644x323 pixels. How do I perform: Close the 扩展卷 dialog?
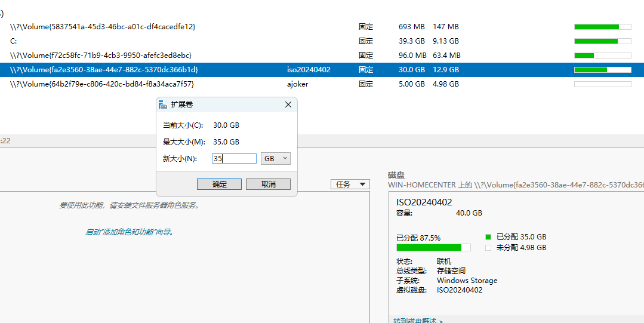click(x=288, y=105)
